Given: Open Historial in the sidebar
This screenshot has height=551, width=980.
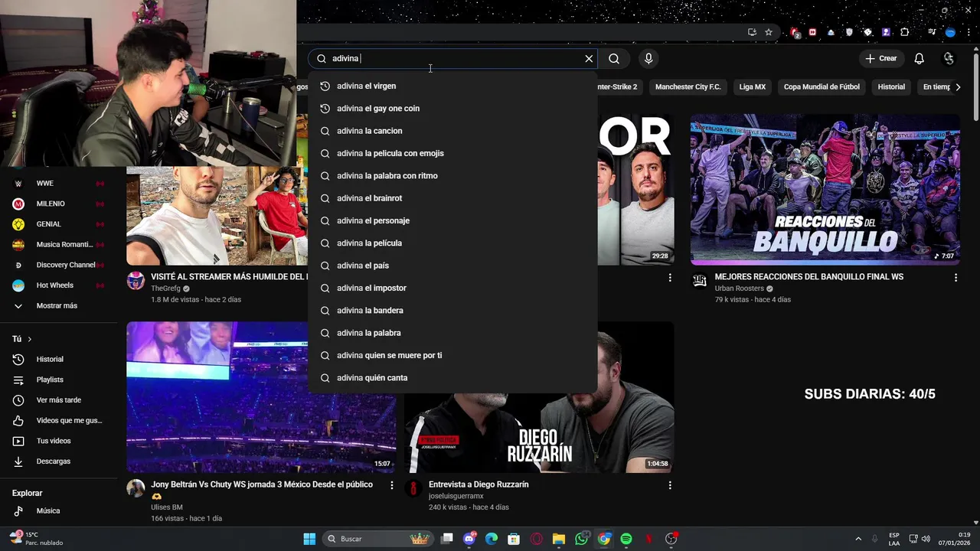Looking at the screenshot, I should [x=59, y=360].
